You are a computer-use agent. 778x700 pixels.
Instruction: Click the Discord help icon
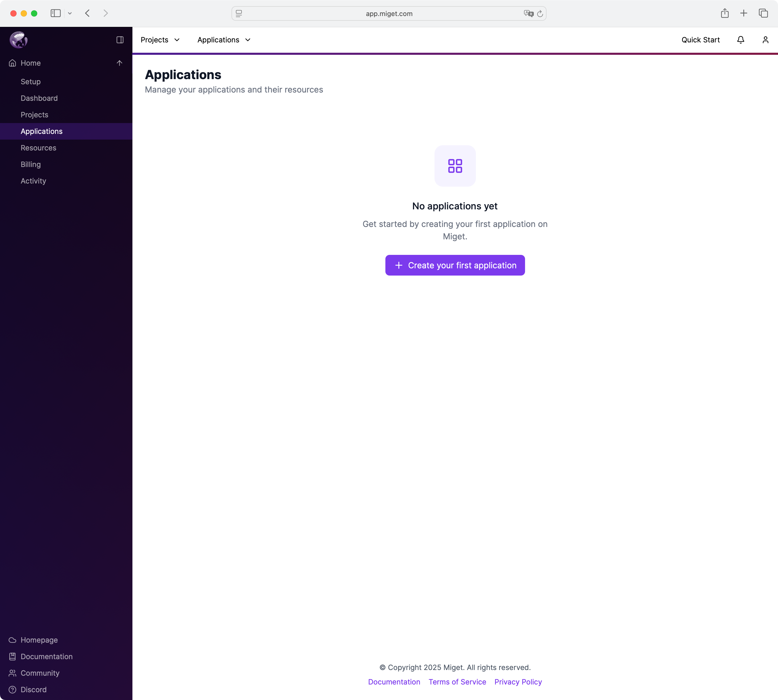tap(12, 690)
